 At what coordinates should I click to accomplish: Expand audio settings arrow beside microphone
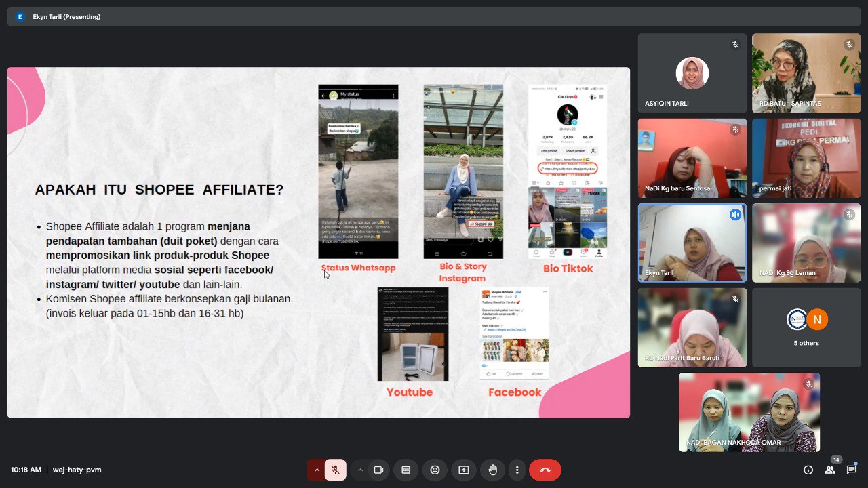[316, 470]
